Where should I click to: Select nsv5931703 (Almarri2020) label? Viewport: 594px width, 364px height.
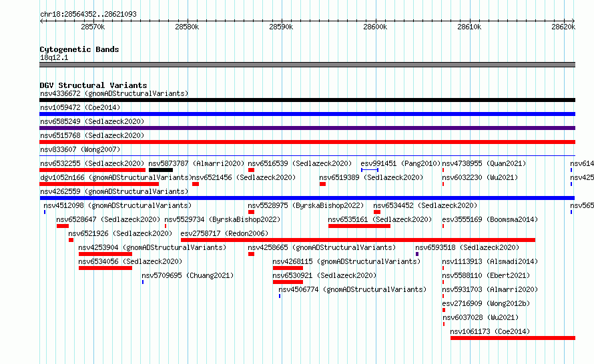coord(490,289)
